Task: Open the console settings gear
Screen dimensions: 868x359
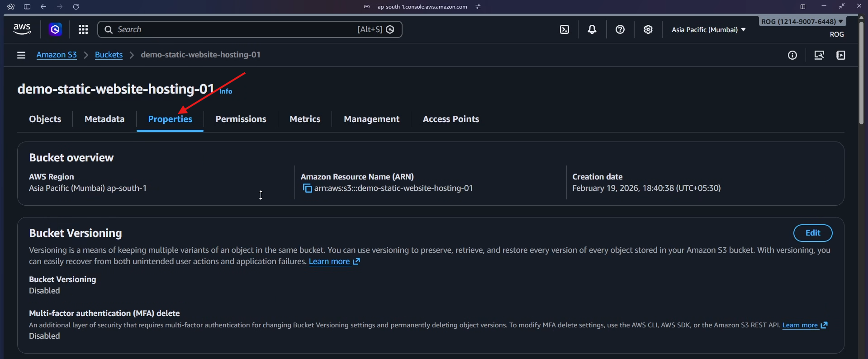Action: coord(648,29)
